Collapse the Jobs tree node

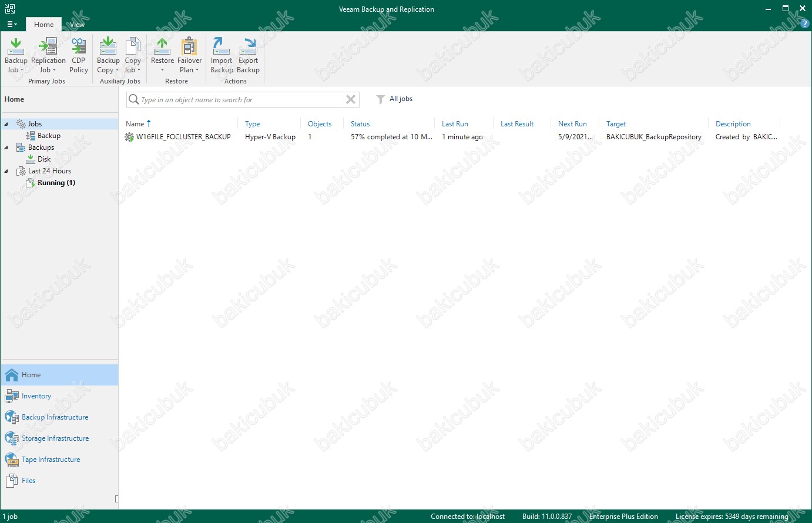click(6, 124)
